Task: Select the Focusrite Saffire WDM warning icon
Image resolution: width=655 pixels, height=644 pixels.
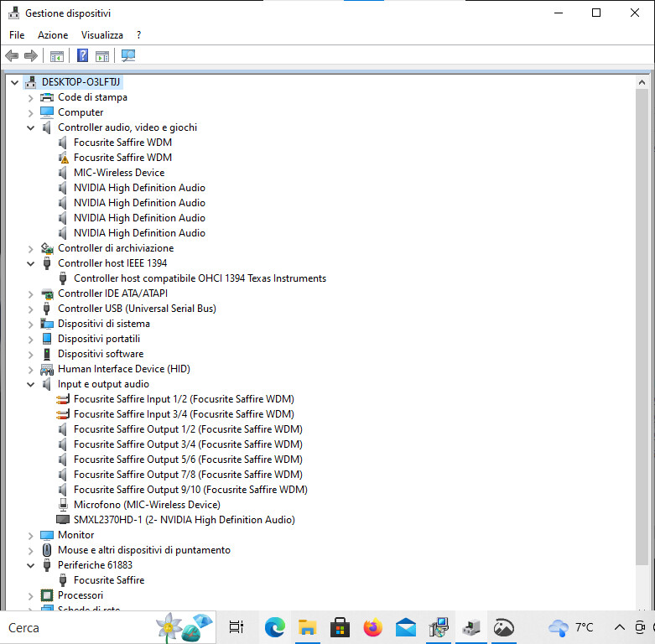Action: [x=63, y=158]
